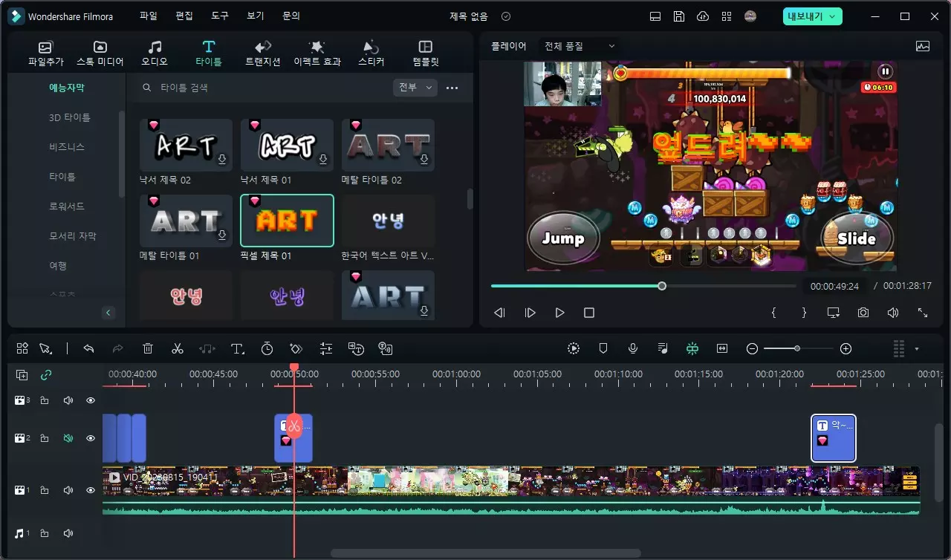Adjust player volume with the speaker icon

coord(893,313)
